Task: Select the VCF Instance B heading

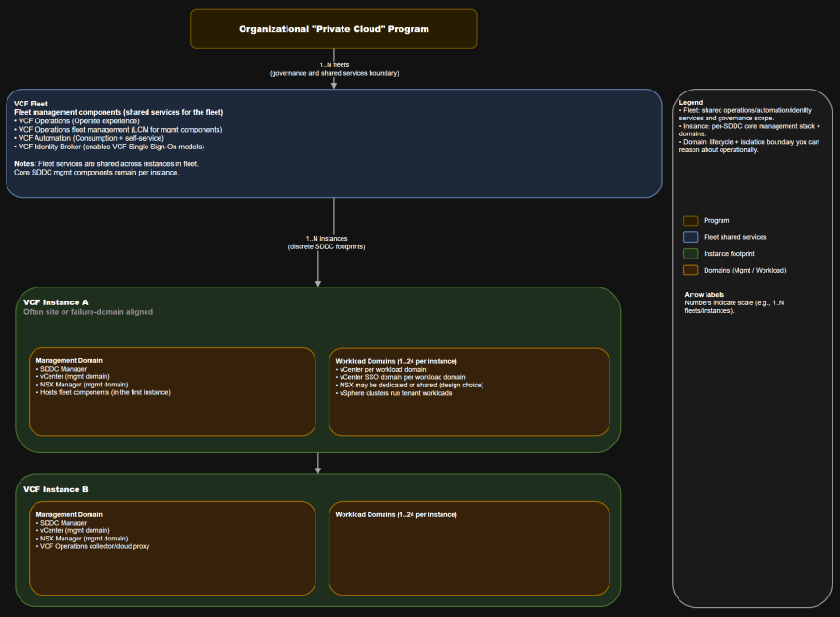Action: [56, 489]
